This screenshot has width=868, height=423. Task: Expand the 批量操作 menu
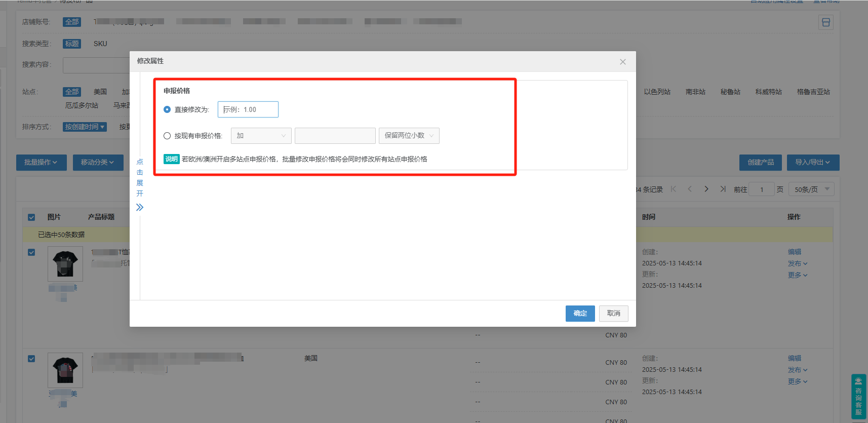click(x=42, y=163)
